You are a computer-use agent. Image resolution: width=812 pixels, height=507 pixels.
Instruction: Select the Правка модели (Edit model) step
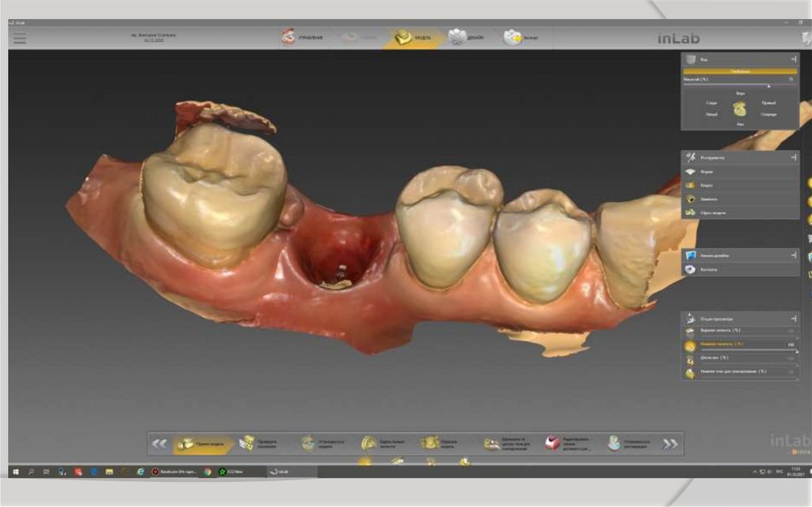(x=202, y=444)
